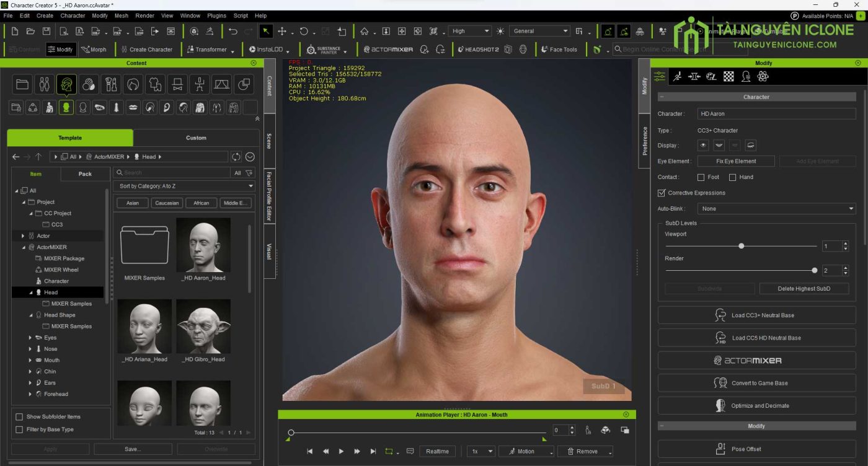The width and height of the screenshot is (868, 466).
Task: Toggle loop playback in Animation Player
Action: [x=389, y=451]
